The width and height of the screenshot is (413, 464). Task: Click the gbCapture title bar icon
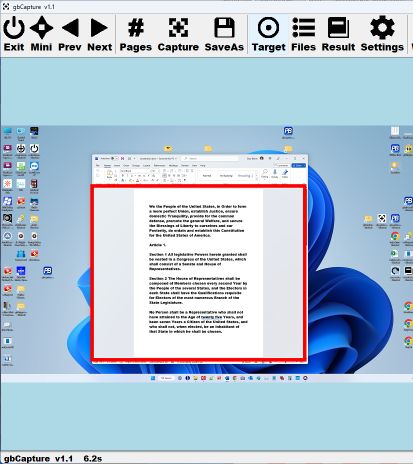6,6
